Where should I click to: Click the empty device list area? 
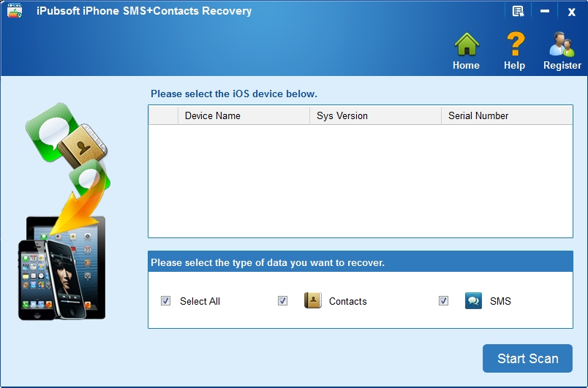361,180
